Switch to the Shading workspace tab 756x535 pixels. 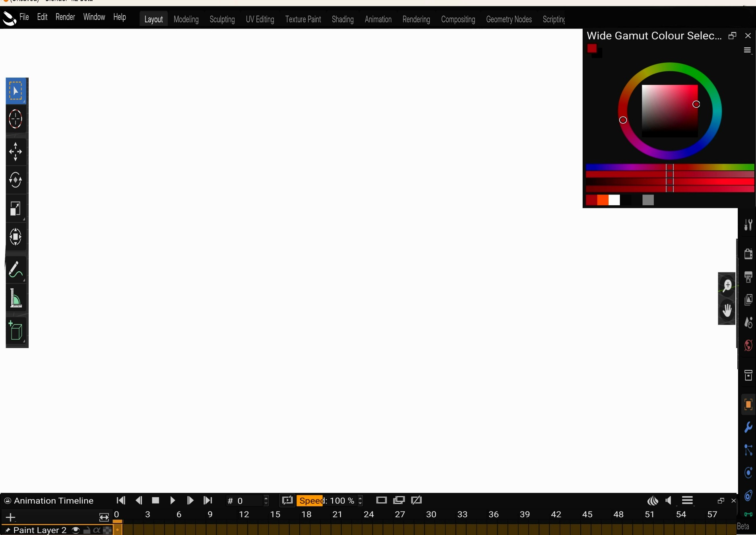click(x=343, y=19)
